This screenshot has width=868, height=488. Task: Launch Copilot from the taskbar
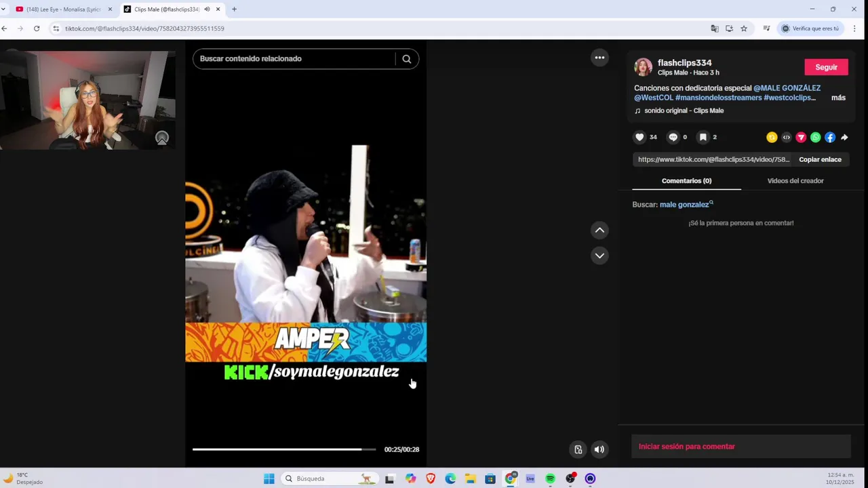[411, 479]
